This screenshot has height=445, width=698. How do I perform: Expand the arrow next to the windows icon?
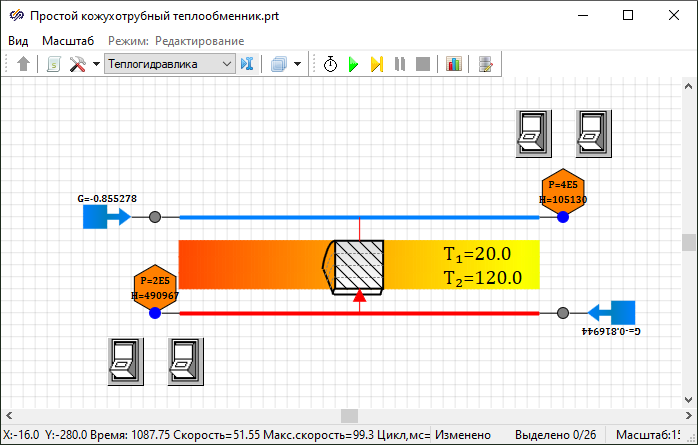click(x=297, y=64)
